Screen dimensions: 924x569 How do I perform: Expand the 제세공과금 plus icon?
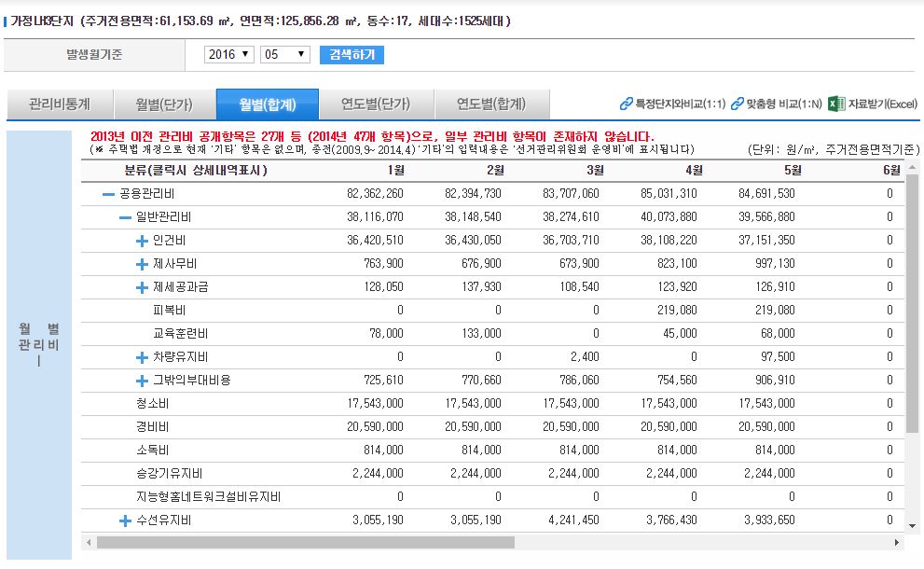tap(142, 287)
